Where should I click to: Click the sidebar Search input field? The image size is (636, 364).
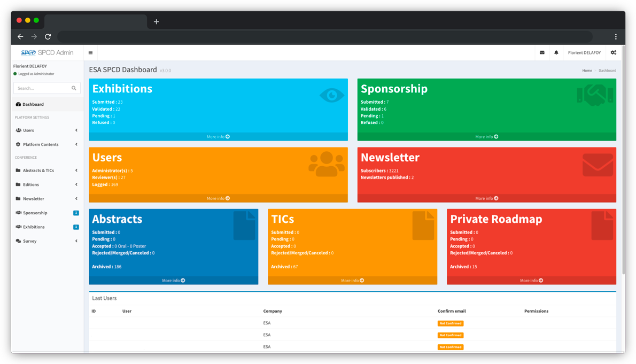tap(42, 88)
